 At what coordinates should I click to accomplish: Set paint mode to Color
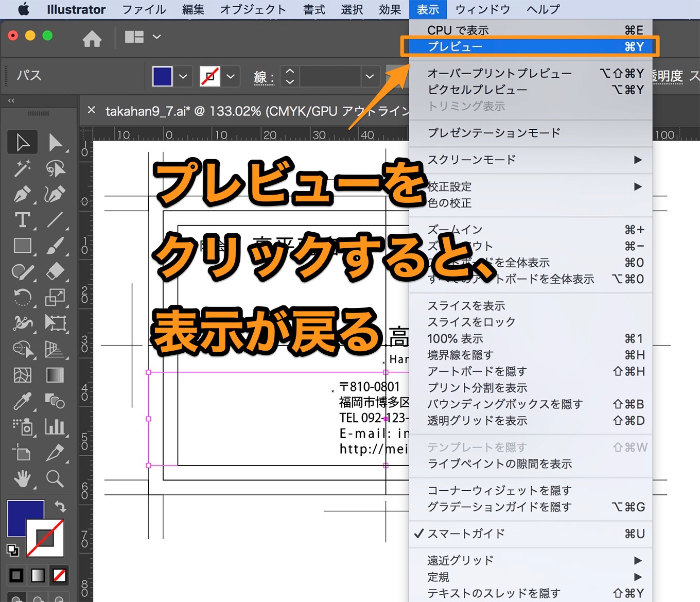point(16,575)
